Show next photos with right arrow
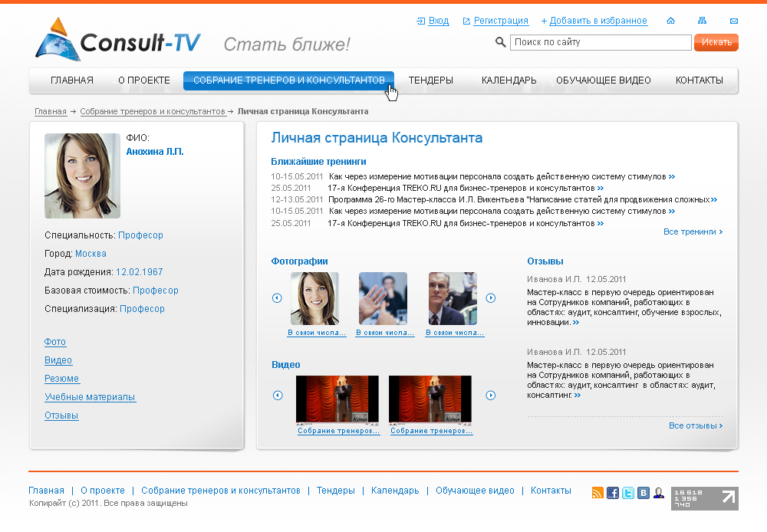Image resolution: width=767 pixels, height=532 pixels. tap(491, 297)
